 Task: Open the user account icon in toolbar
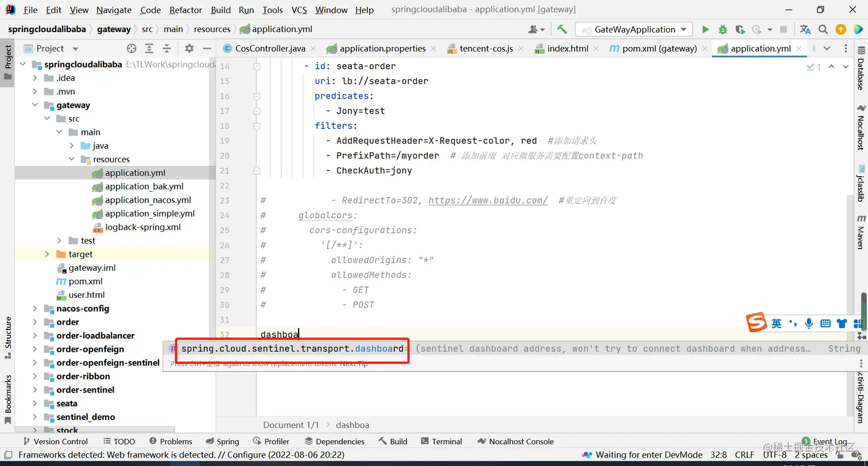pyautogui.click(x=536, y=29)
